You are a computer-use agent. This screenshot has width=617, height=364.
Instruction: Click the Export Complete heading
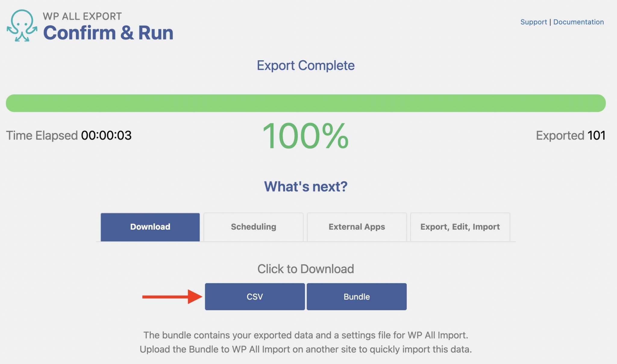[x=305, y=66]
